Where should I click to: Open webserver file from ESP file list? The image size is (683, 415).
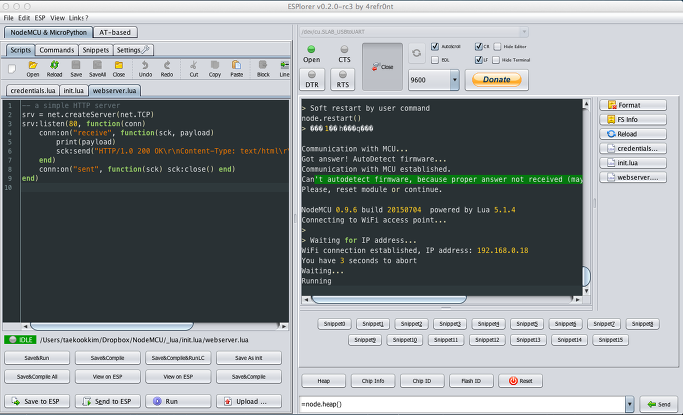[x=633, y=177]
